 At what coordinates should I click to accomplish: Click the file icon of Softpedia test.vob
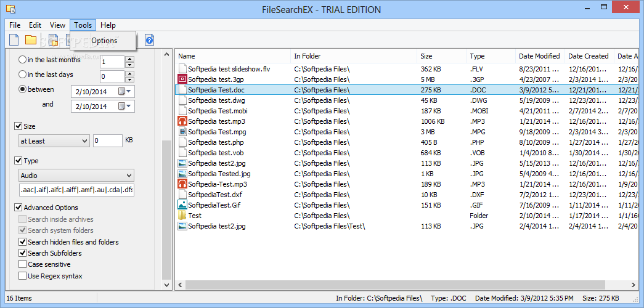pyautogui.click(x=182, y=152)
